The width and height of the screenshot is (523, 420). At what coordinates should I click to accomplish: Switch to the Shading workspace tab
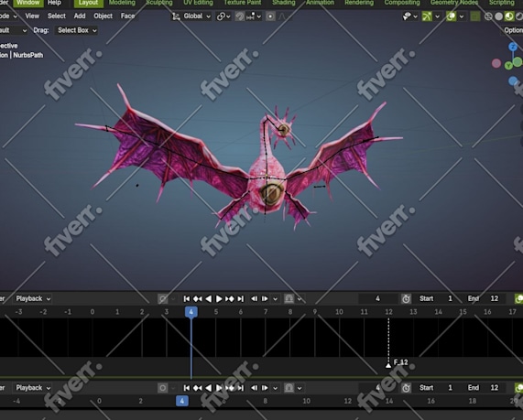pos(283,3)
